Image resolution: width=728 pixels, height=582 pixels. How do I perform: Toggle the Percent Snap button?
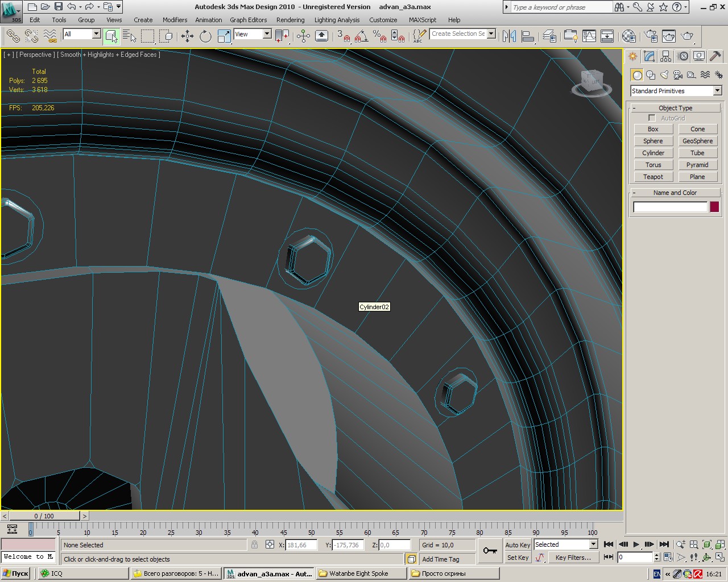[x=379, y=36]
